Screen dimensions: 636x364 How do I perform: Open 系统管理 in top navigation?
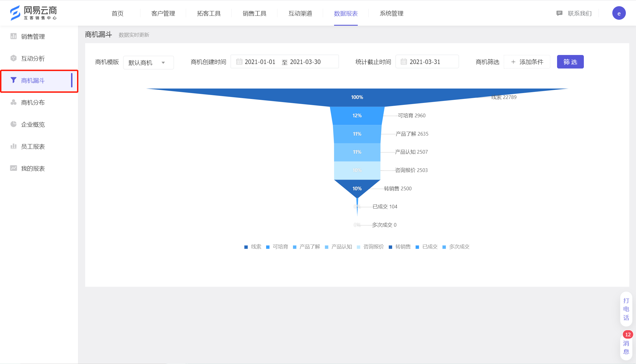pos(391,13)
